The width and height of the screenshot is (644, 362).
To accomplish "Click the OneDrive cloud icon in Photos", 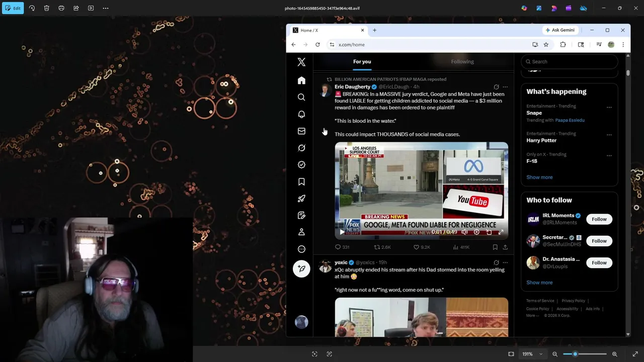I will pyautogui.click(x=583, y=8).
